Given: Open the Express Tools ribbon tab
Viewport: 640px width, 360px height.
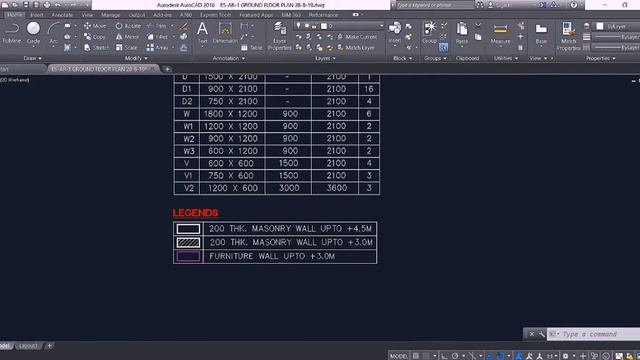Looking at the screenshot, I should coord(216,15).
